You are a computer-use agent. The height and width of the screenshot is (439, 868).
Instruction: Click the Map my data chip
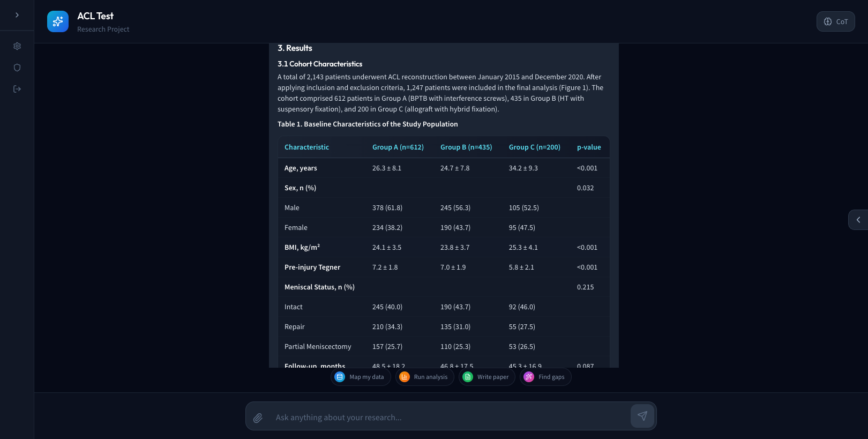point(361,377)
